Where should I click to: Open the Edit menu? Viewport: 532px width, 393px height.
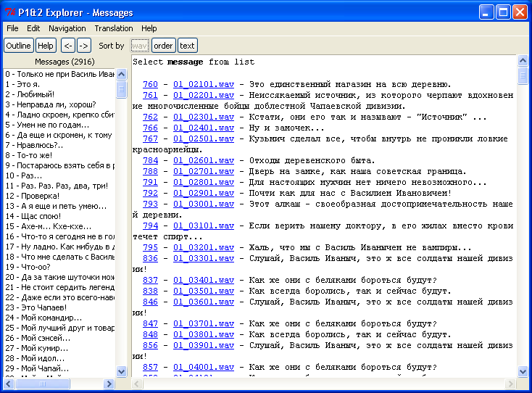click(x=33, y=28)
